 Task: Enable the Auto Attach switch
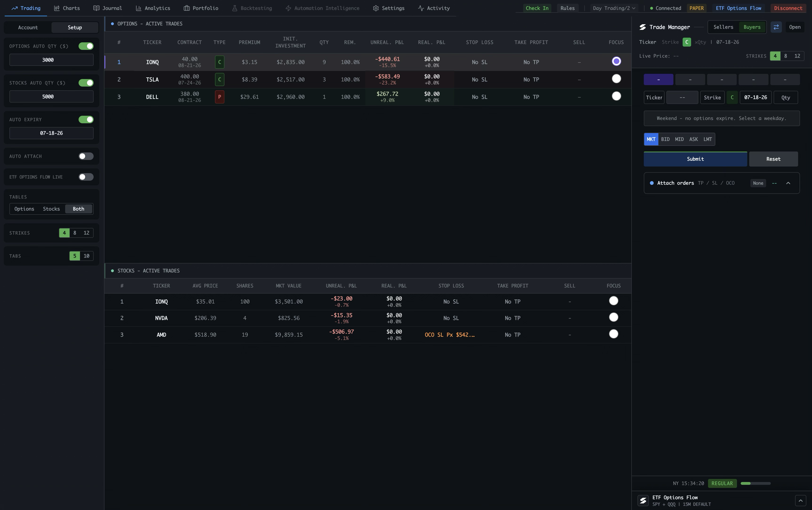(x=86, y=156)
